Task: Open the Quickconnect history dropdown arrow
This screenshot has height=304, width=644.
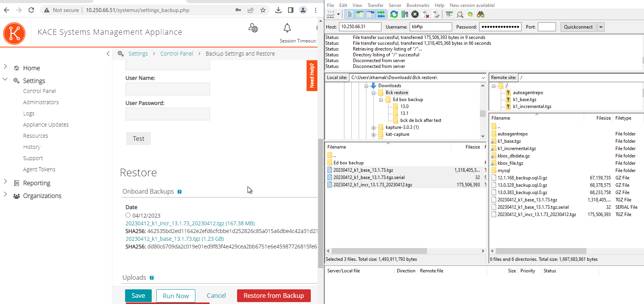Action: [x=601, y=27]
